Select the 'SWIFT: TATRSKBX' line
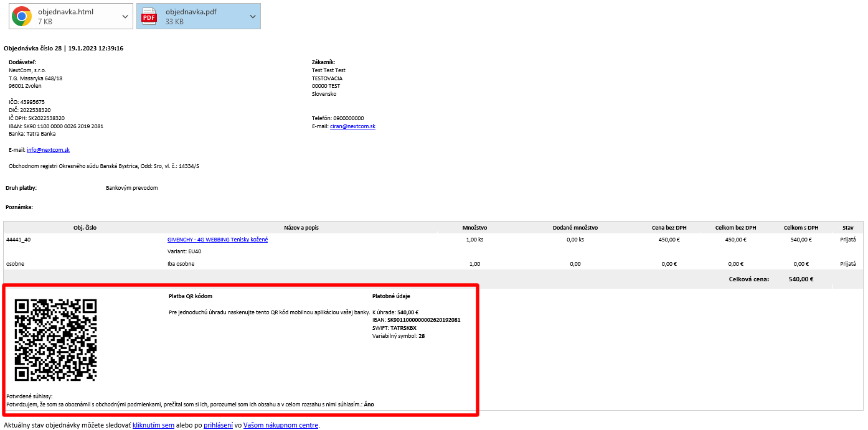Image resolution: width=868 pixels, height=430 pixels. click(x=394, y=328)
